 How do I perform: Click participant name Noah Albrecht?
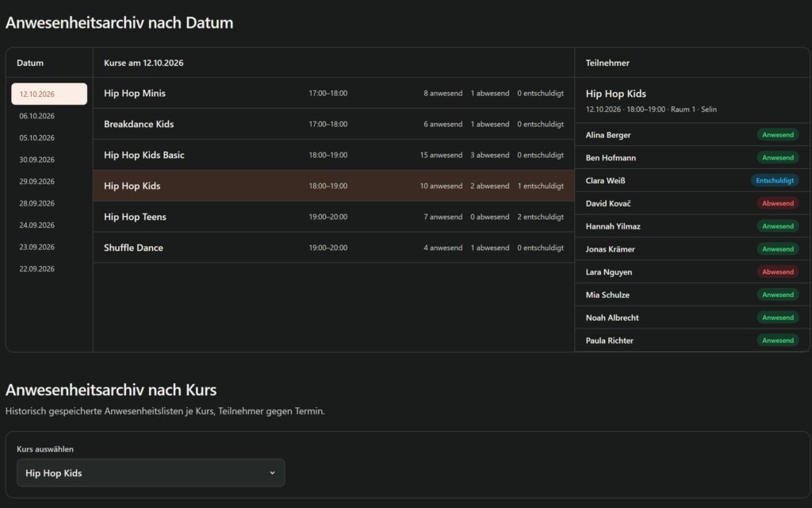pyautogui.click(x=612, y=317)
